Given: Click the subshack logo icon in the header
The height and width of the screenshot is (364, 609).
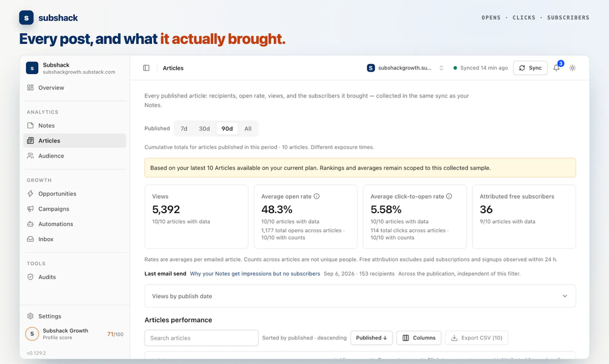Looking at the screenshot, I should (x=26, y=17).
